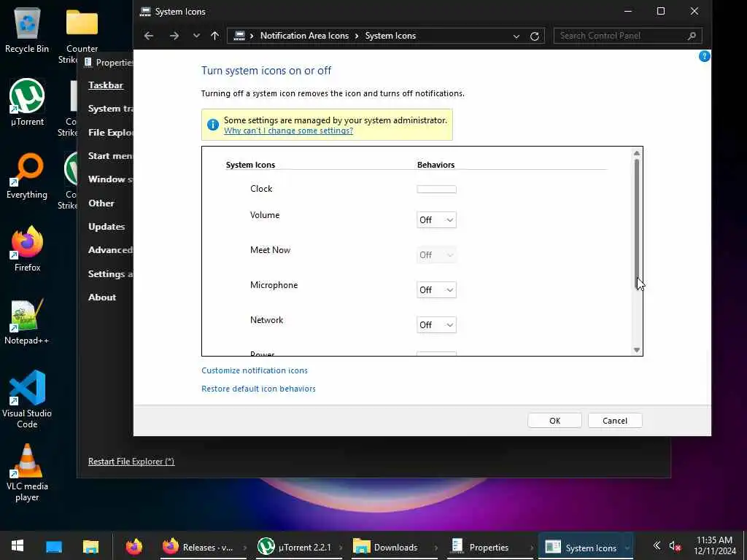Click the blue taskbar icon next to Start

click(54, 546)
